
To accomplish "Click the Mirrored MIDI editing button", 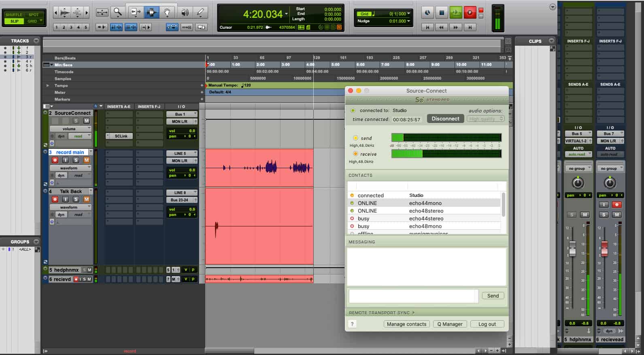I will click(187, 27).
